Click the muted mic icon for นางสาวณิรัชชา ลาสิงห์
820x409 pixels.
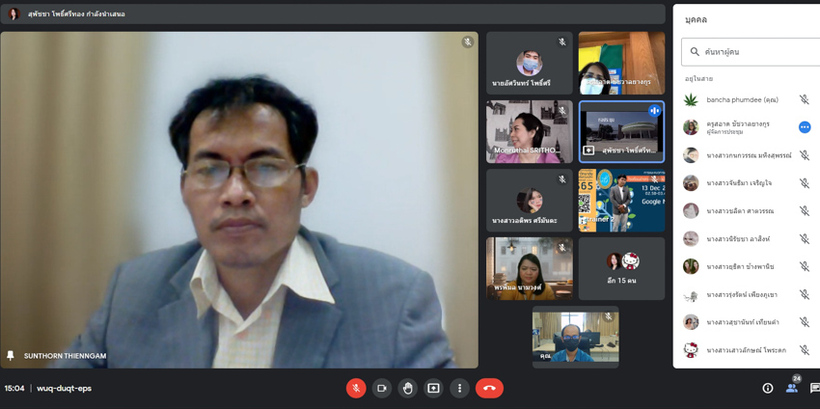coord(804,238)
